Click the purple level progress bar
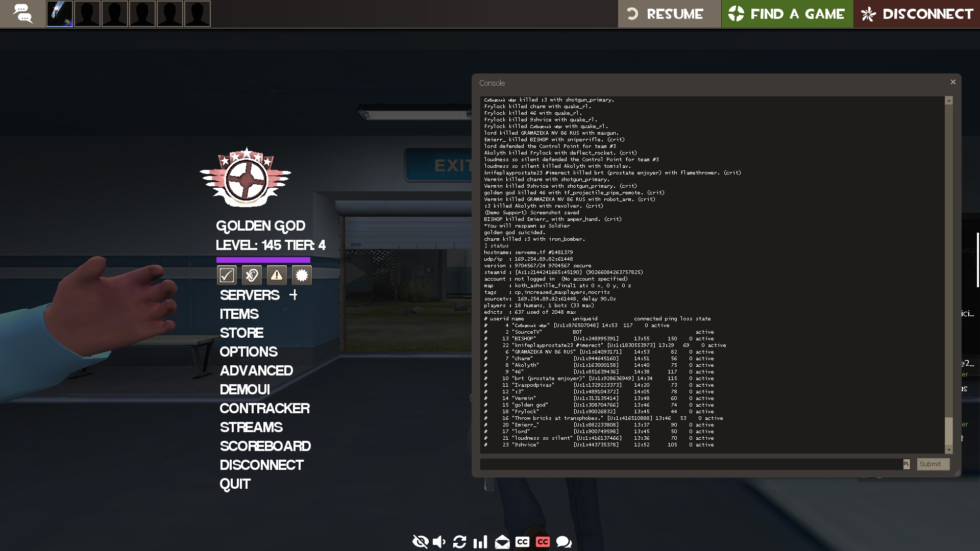The width and height of the screenshot is (980, 551). coord(263,260)
